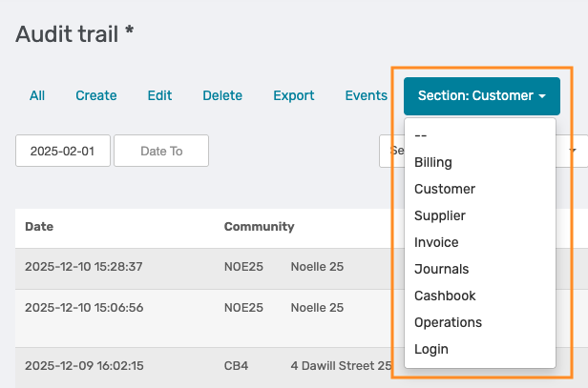Open the Section: Customer dropdown button
Viewport: 588px width, 388px height.
click(482, 96)
